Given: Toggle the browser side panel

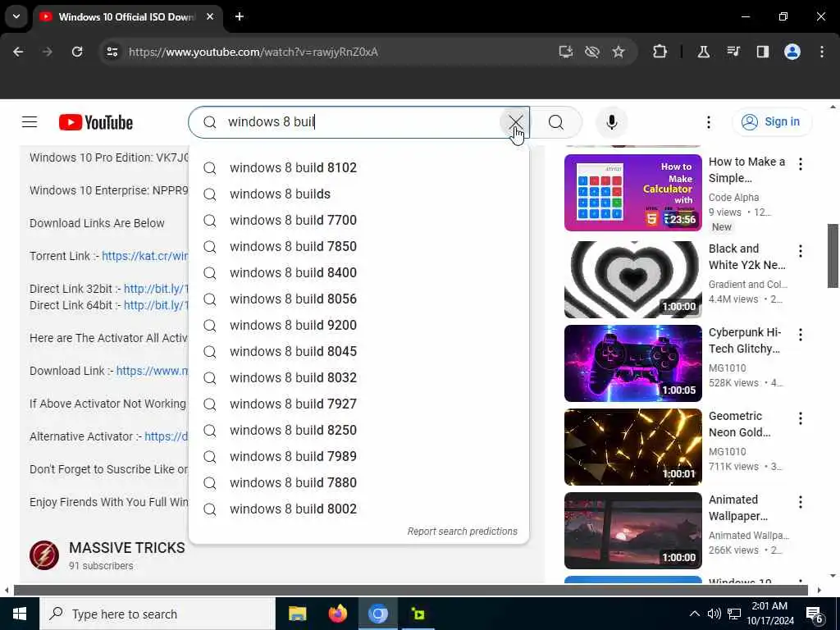Looking at the screenshot, I should 762,52.
